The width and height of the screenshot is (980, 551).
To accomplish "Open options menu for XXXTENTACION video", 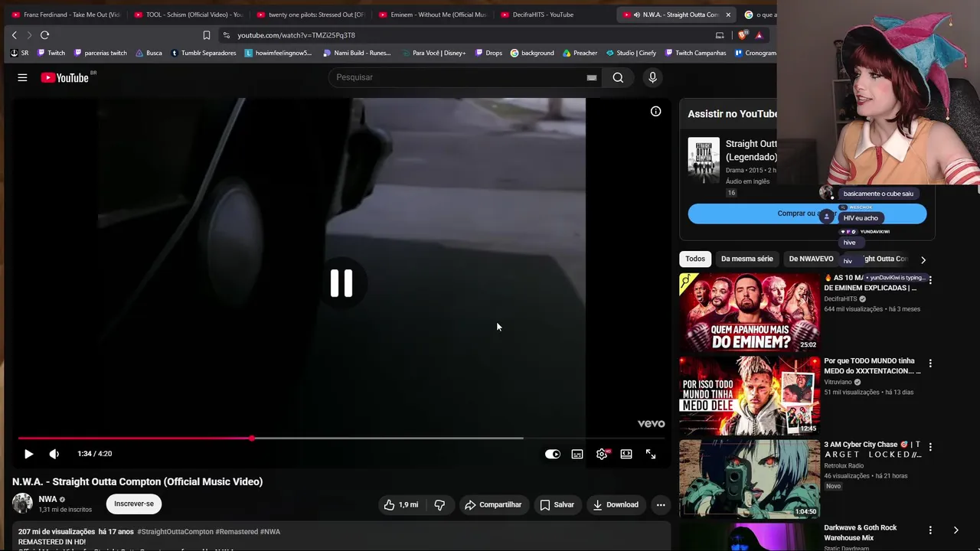I will (930, 363).
